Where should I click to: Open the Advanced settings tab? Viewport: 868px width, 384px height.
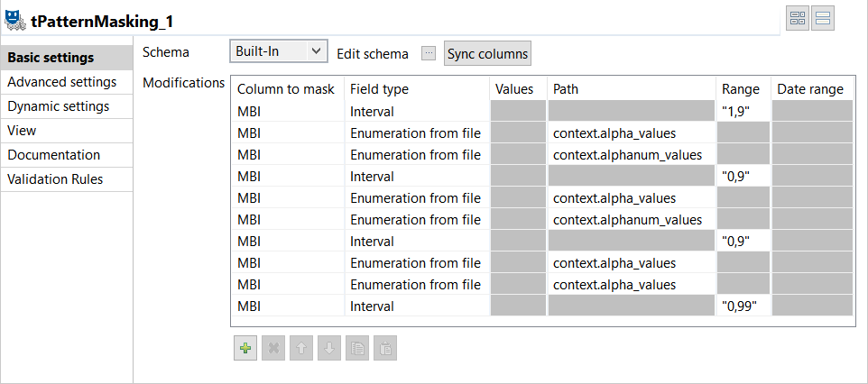click(61, 82)
